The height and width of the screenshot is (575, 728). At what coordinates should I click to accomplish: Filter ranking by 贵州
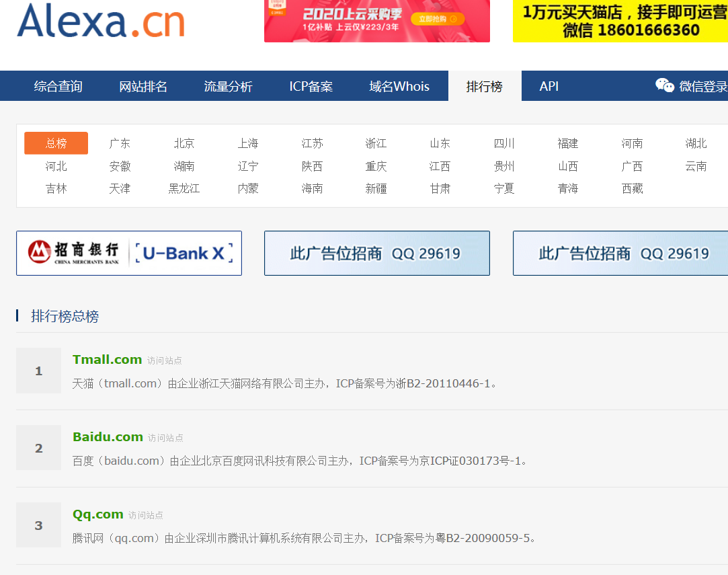coord(504,166)
